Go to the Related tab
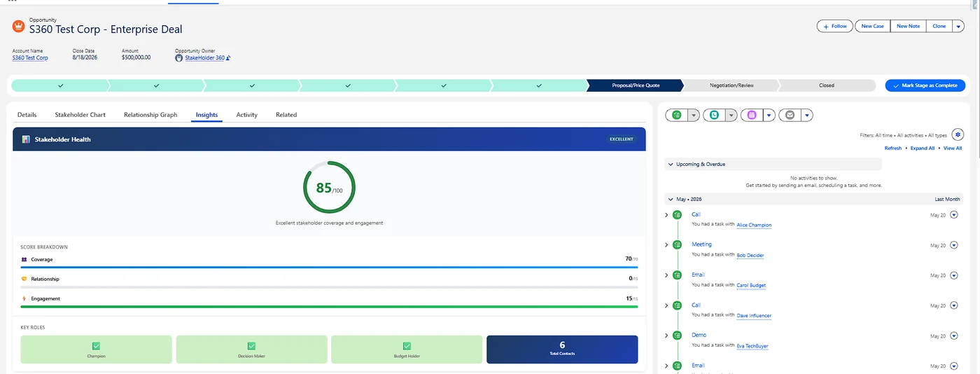This screenshot has height=374, width=980. coord(286,115)
